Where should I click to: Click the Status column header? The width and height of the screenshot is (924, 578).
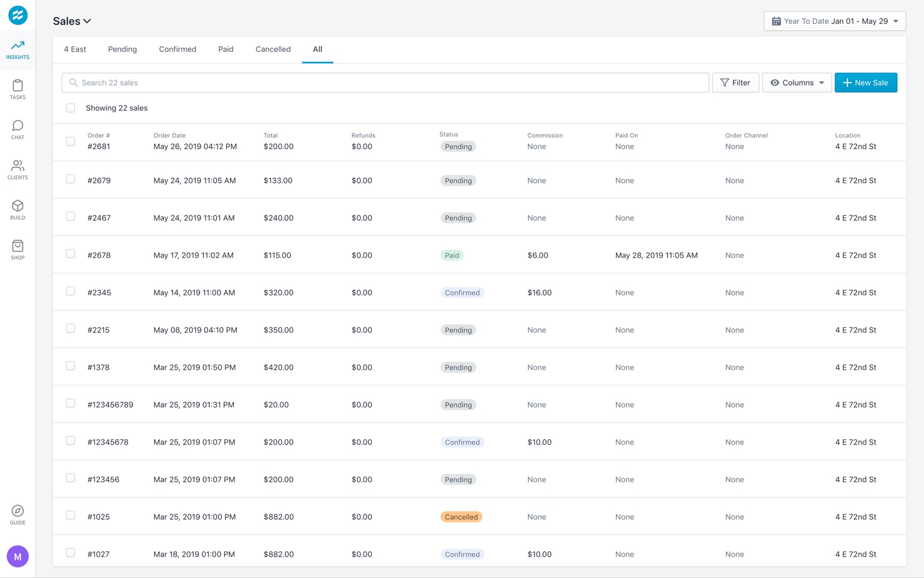pyautogui.click(x=449, y=135)
